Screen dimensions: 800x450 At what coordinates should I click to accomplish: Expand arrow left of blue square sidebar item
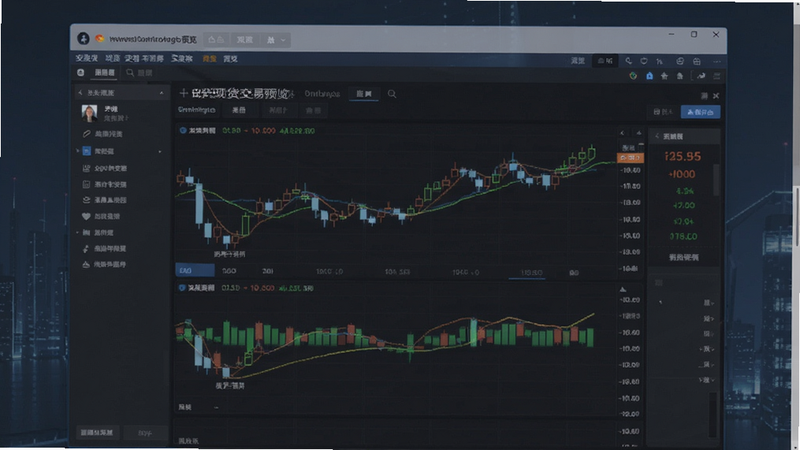[x=78, y=152]
